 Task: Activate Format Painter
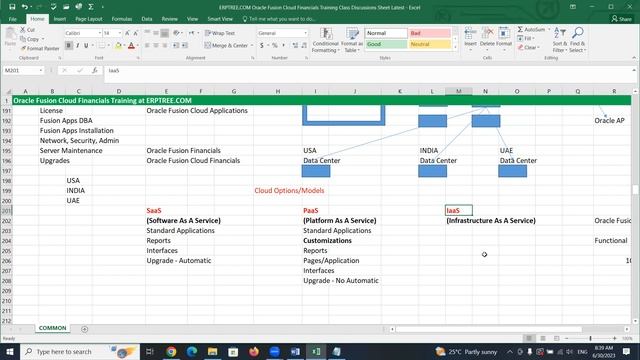(40, 49)
